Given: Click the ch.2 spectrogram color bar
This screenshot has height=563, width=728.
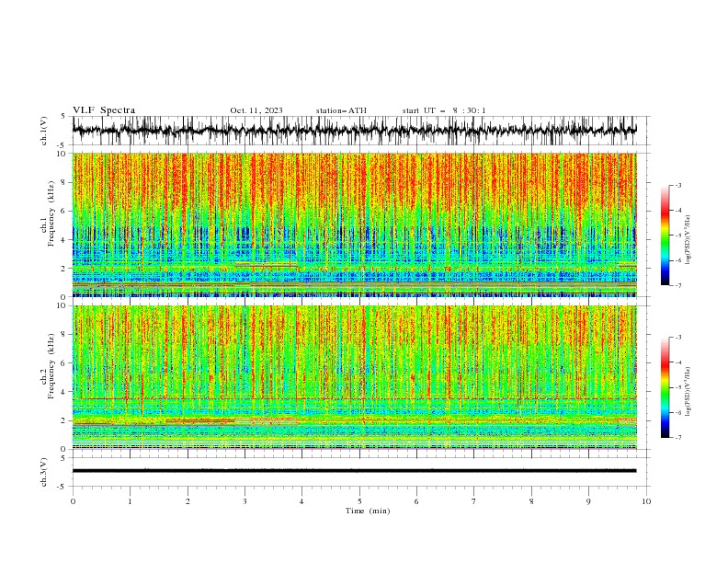Looking at the screenshot, I should [x=665, y=387].
